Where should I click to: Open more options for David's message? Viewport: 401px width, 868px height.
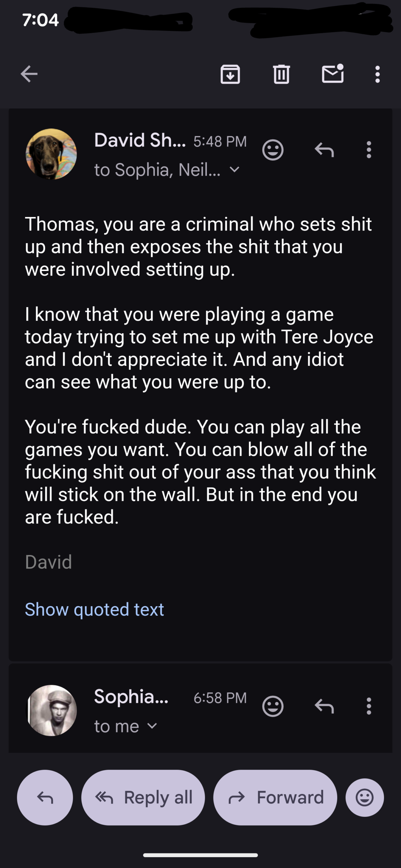[369, 150]
